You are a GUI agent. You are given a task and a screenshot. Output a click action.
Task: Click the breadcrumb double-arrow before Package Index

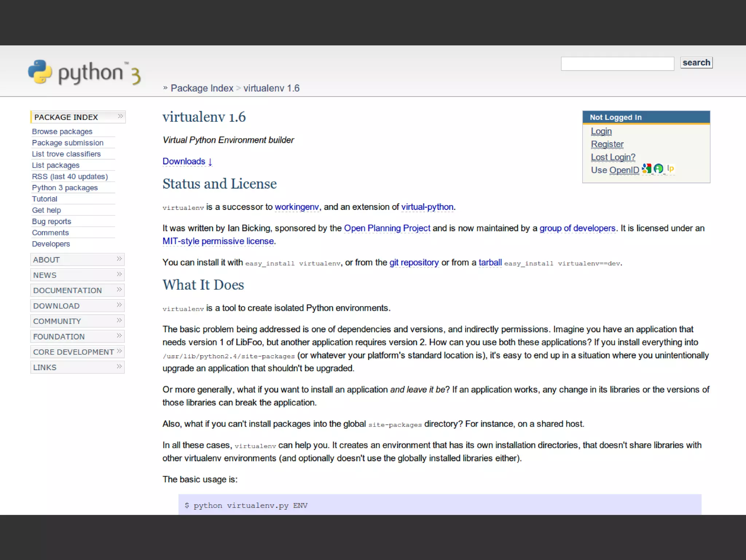pos(165,88)
